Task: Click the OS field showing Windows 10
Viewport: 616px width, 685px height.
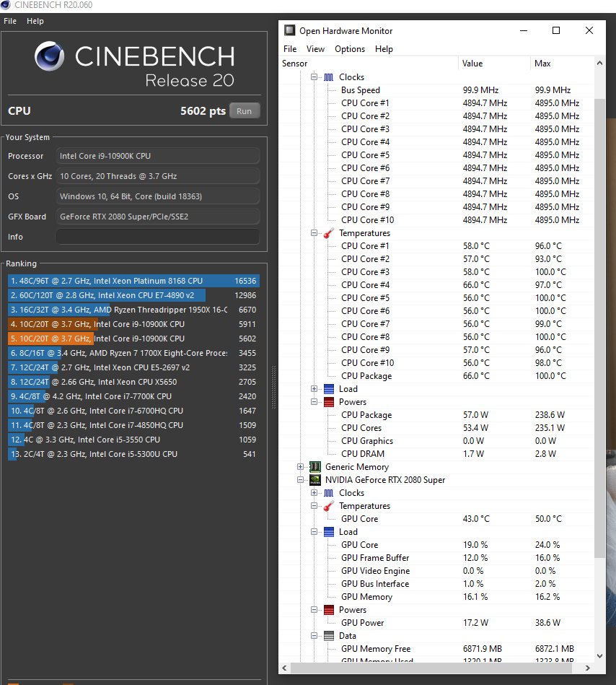Action: (157, 196)
